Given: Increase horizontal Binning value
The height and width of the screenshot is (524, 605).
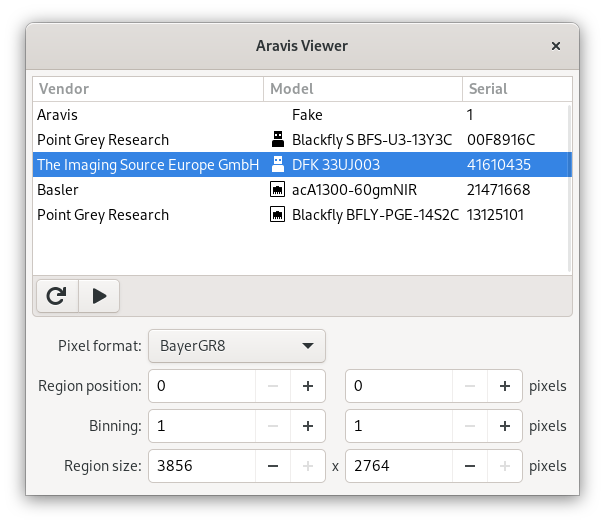Looking at the screenshot, I should [308, 426].
